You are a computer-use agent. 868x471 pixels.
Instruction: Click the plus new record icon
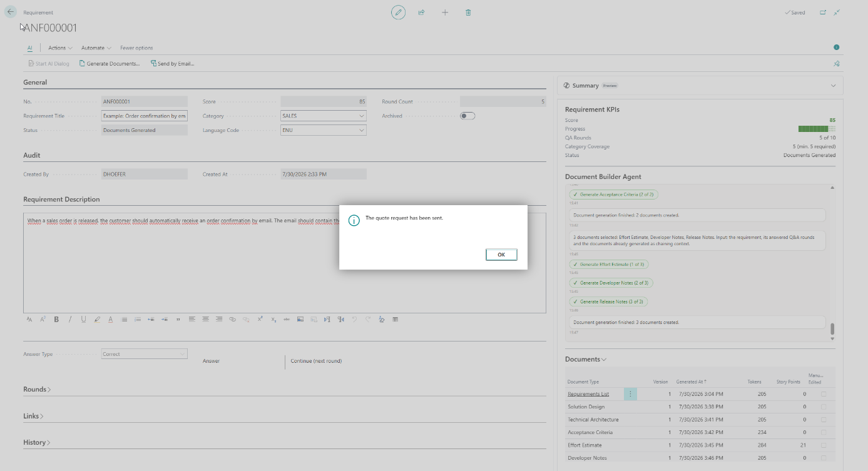pyautogui.click(x=445, y=13)
